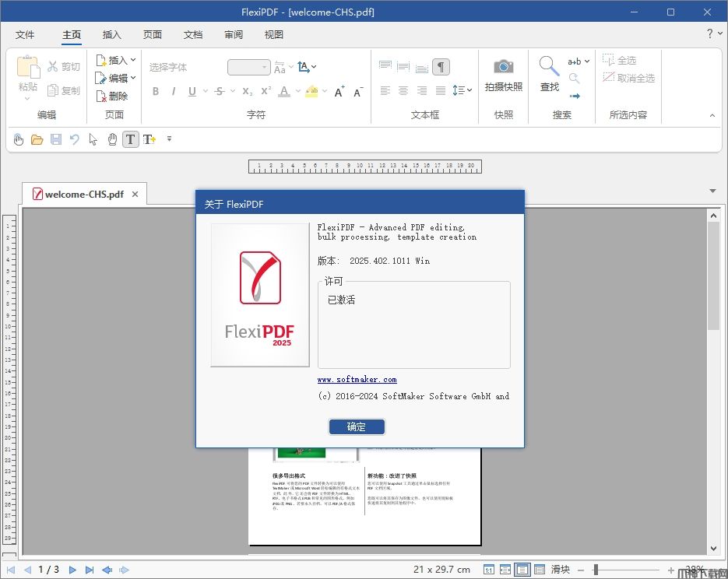Jump to last page in status bar
The width and height of the screenshot is (728, 579).
pos(90,570)
